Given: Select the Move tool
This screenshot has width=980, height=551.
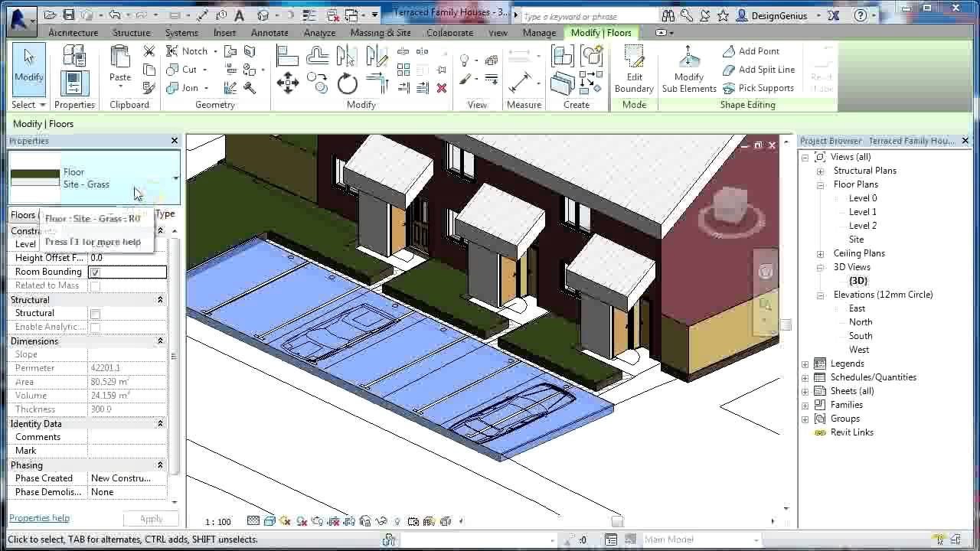Looking at the screenshot, I should (288, 83).
